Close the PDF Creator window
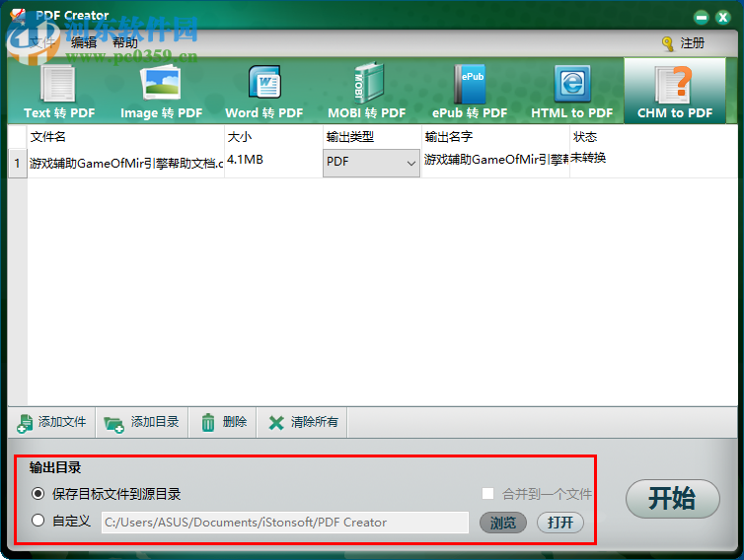This screenshot has width=744, height=560. [723, 18]
